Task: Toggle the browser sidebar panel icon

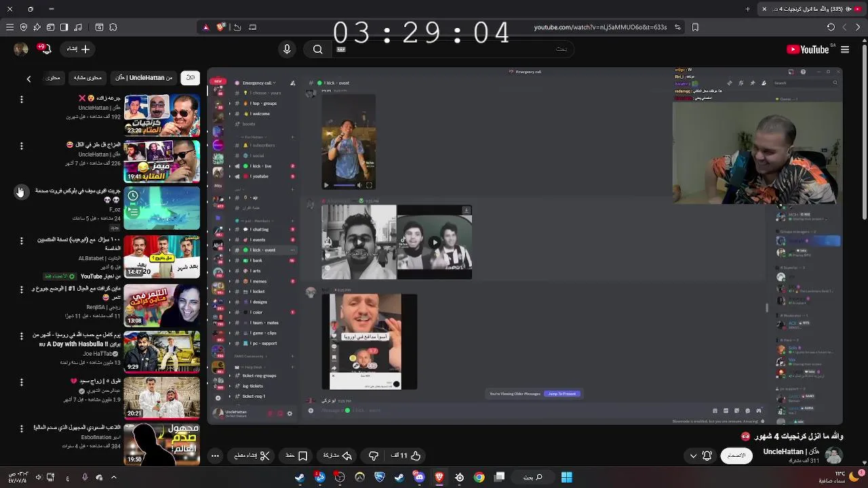Action: coord(64,27)
